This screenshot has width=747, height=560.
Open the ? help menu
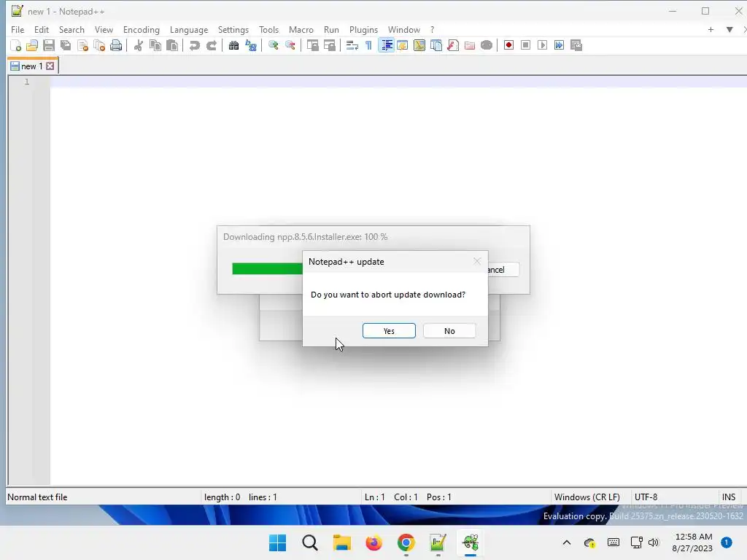tap(432, 29)
